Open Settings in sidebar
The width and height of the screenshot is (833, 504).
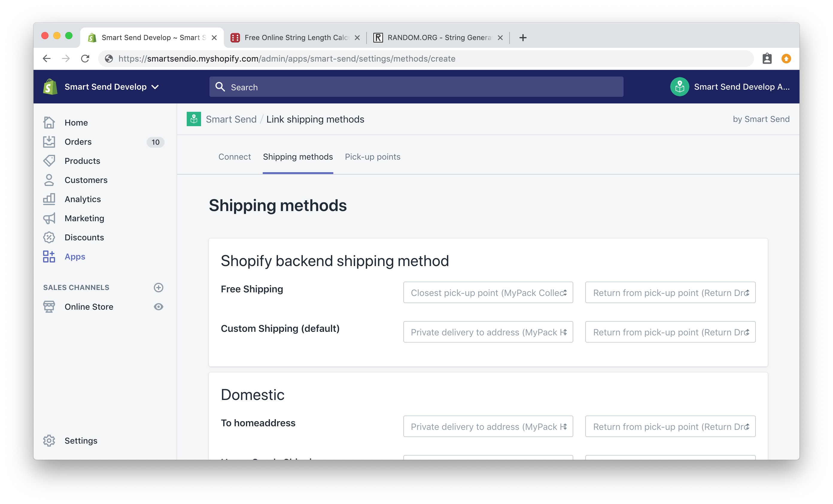pyautogui.click(x=81, y=440)
